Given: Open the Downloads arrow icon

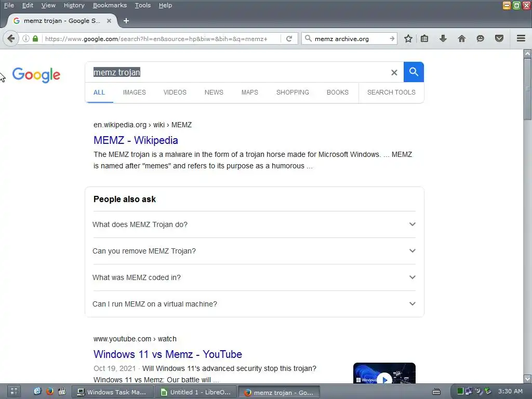Looking at the screenshot, I should 443,38.
